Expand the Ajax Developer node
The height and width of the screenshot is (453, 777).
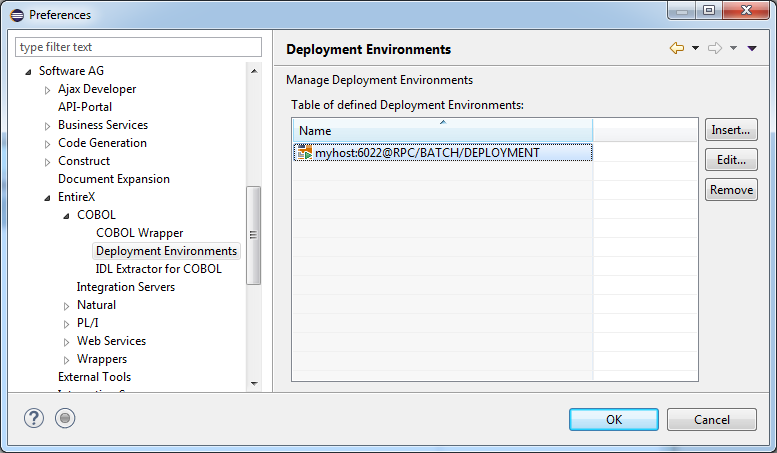[x=47, y=90]
